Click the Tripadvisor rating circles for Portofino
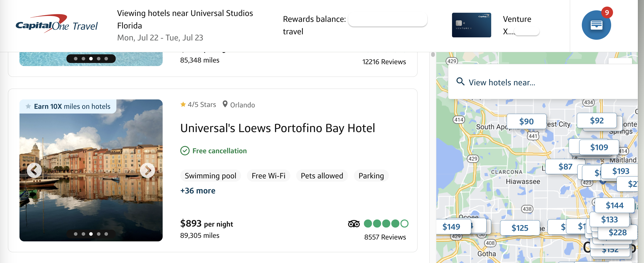 point(386,224)
